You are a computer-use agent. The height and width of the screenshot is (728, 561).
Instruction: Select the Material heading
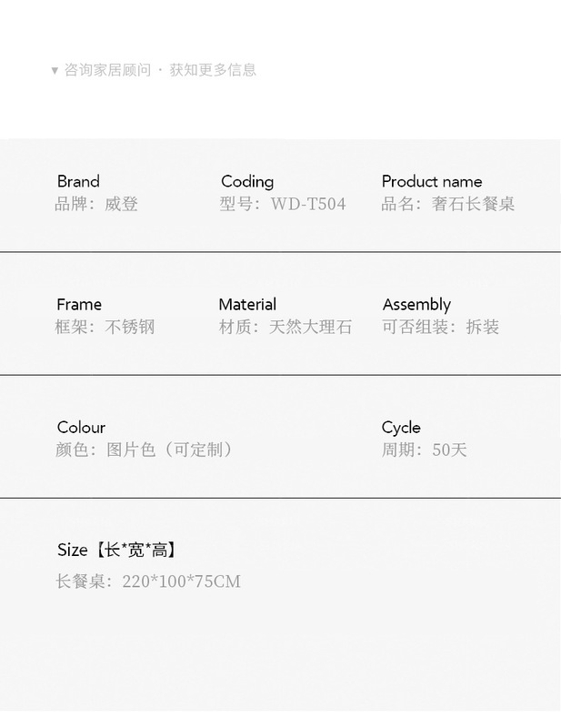[x=247, y=304]
